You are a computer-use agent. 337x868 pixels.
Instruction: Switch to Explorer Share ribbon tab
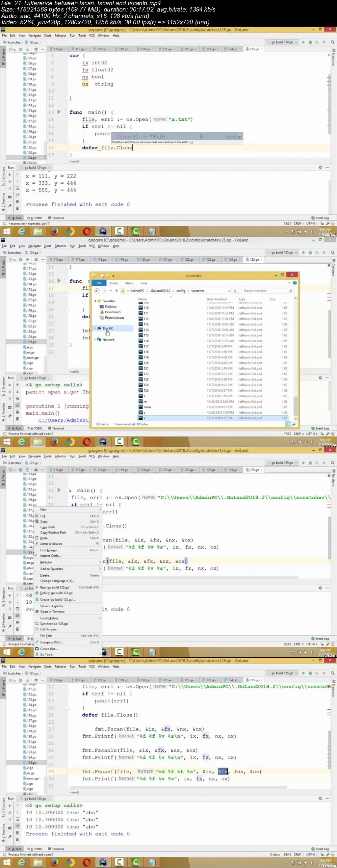[129, 283]
